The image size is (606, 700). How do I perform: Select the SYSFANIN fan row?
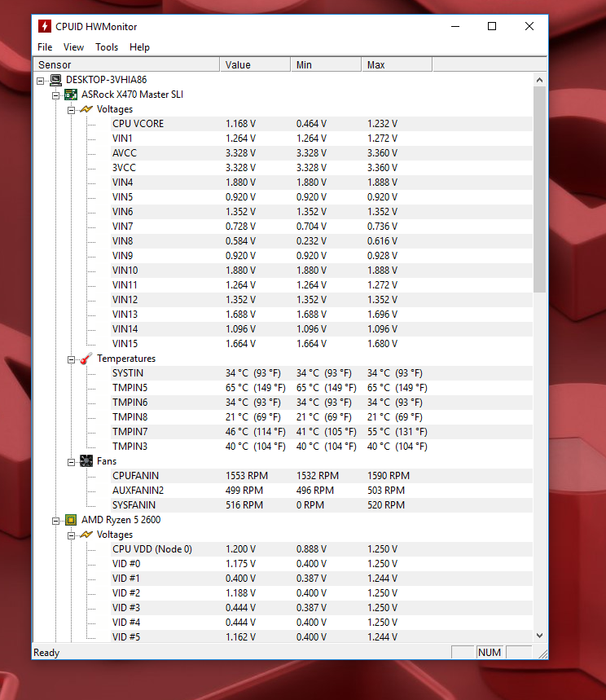coord(322,505)
